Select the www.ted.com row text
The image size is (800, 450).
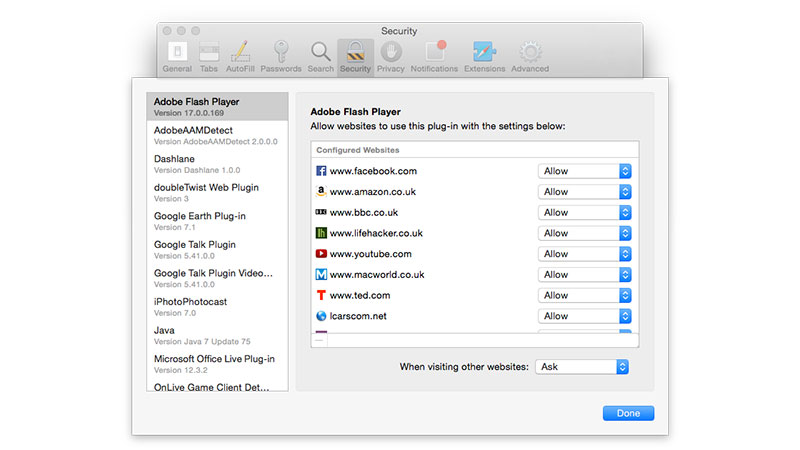[360, 295]
